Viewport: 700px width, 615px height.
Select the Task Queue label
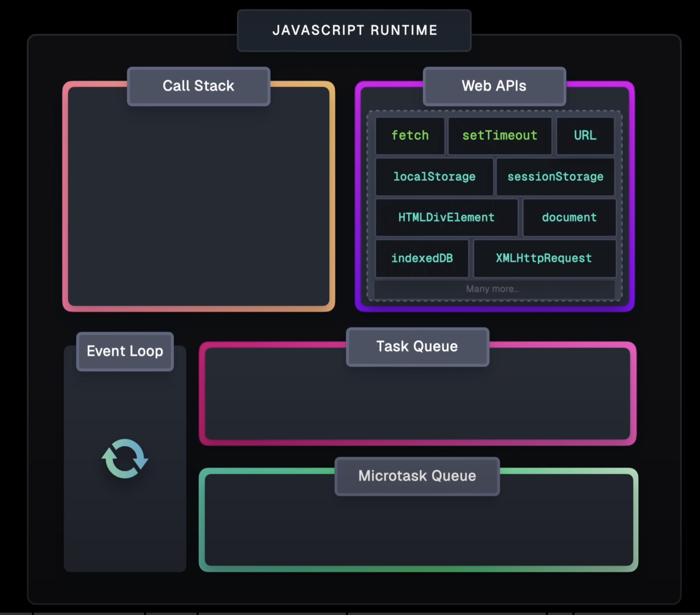pyautogui.click(x=417, y=347)
